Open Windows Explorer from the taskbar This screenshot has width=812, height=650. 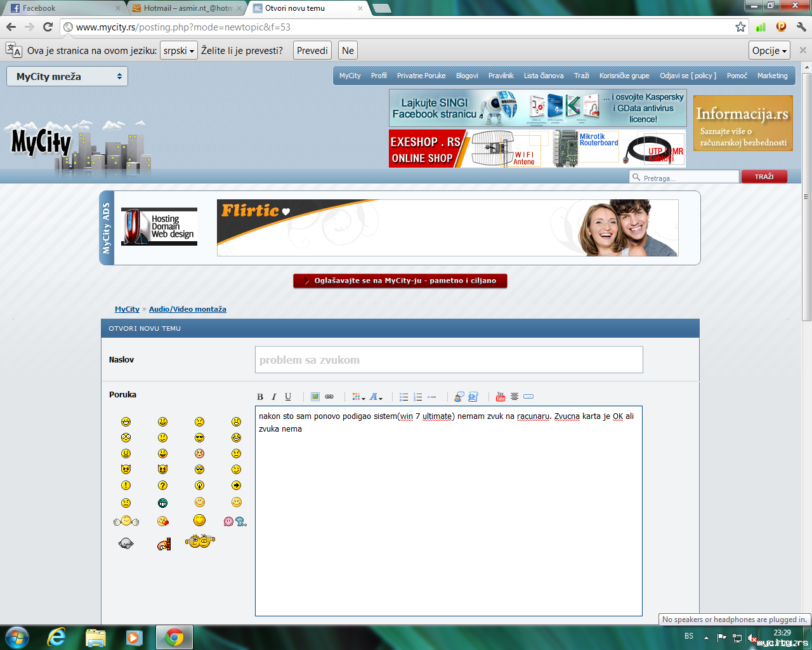pos(96,637)
